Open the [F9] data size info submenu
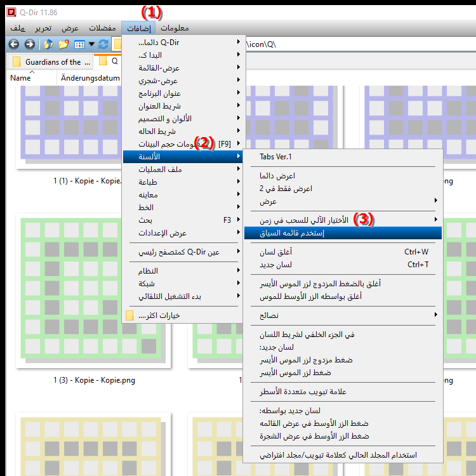Screen dimensions: 476x476 [182, 144]
